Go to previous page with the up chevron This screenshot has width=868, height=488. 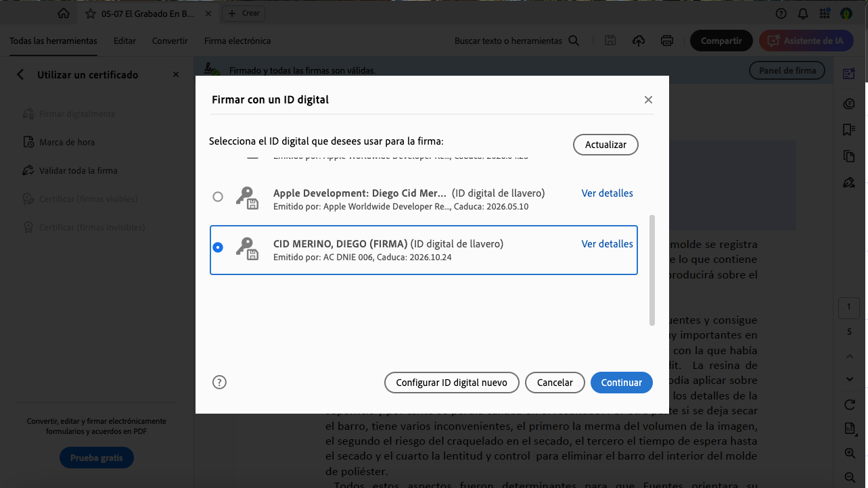tap(849, 356)
